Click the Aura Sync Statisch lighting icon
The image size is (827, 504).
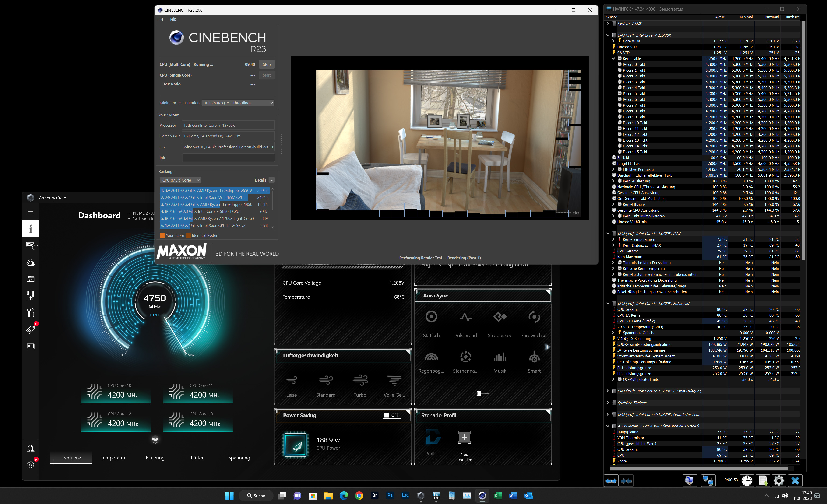coord(431,316)
